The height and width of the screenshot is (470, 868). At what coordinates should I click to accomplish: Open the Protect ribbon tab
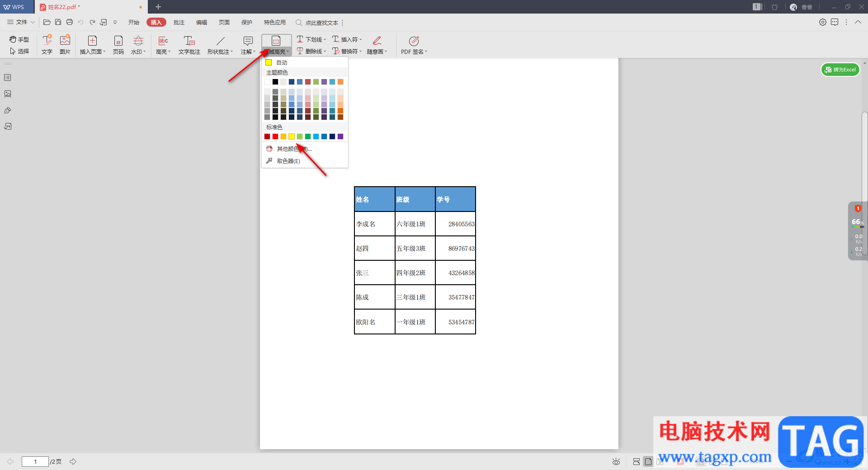[247, 22]
